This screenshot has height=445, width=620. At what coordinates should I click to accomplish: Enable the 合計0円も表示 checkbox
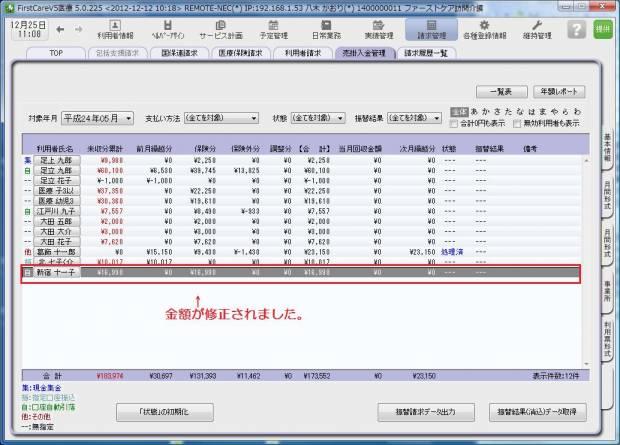(454, 124)
